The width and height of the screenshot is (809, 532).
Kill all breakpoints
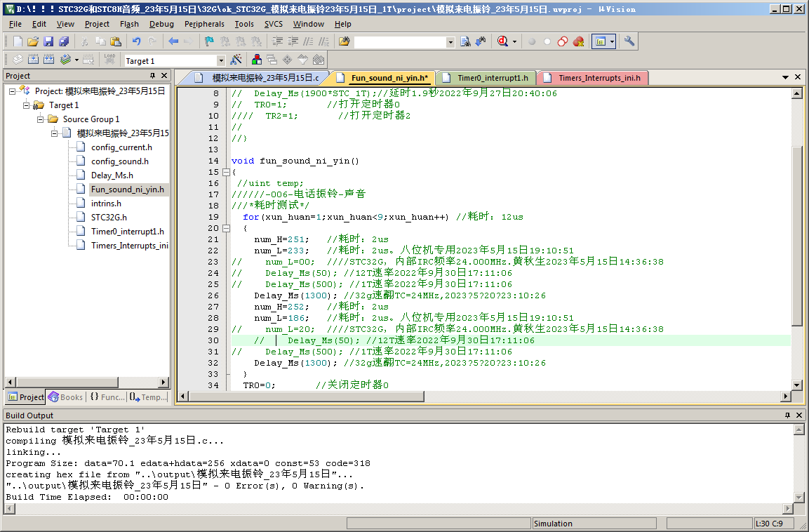click(x=578, y=41)
